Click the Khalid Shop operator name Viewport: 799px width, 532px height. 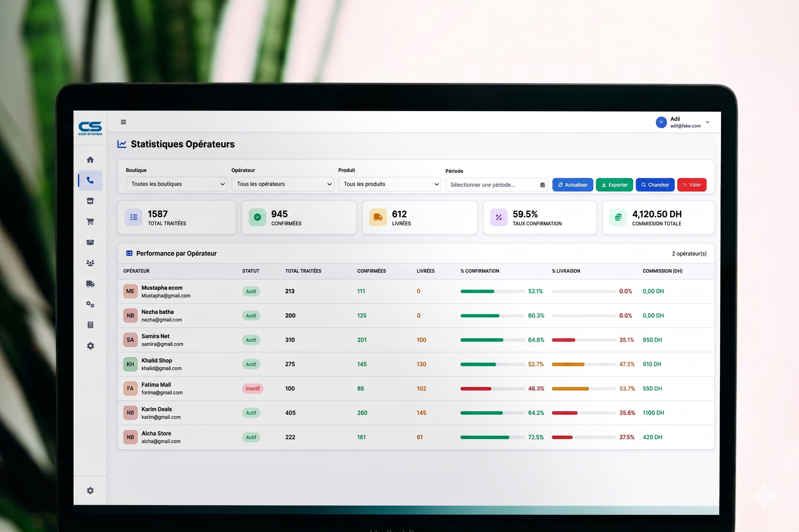tap(157, 361)
